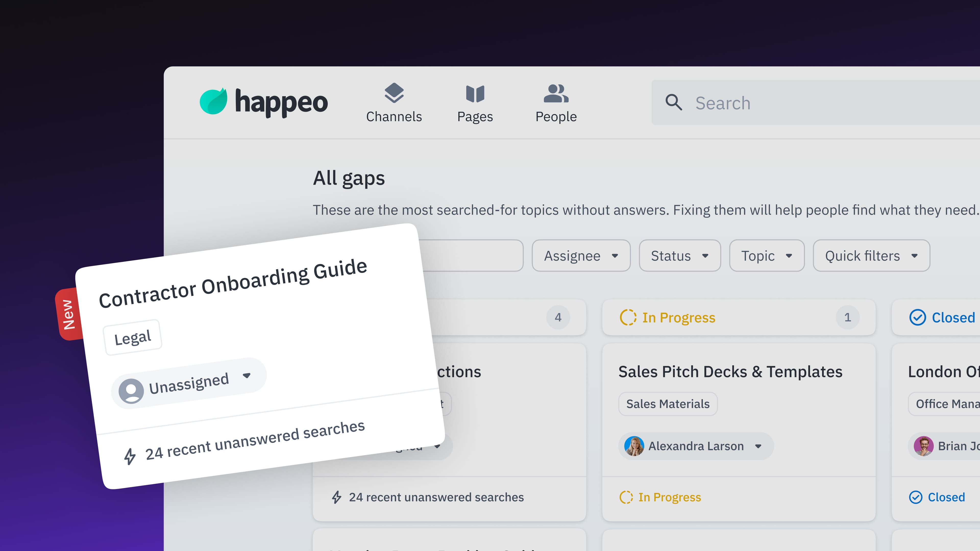Image resolution: width=980 pixels, height=551 pixels.
Task: Open the Quick filters dropdown
Action: click(871, 256)
